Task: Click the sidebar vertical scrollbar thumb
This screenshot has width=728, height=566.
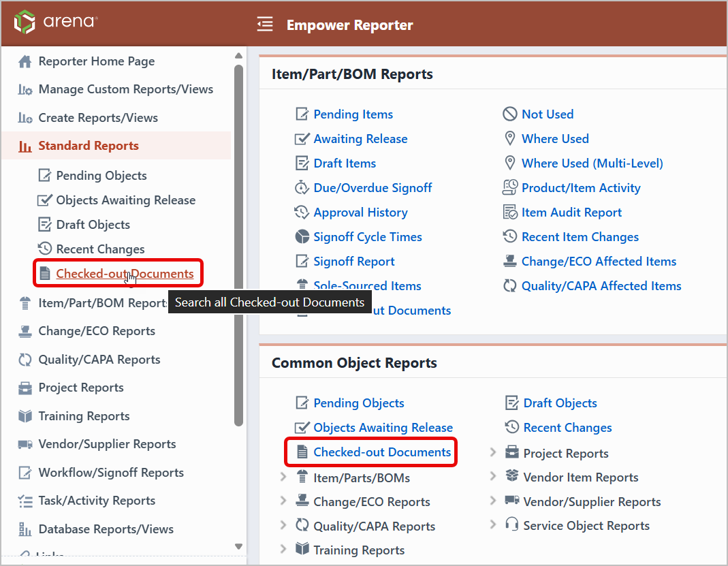Action: (x=238, y=246)
